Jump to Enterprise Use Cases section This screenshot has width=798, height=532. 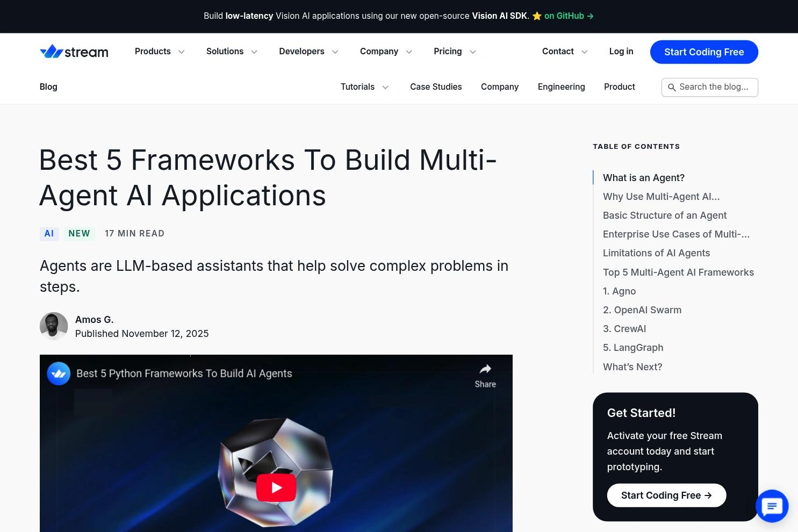click(676, 234)
